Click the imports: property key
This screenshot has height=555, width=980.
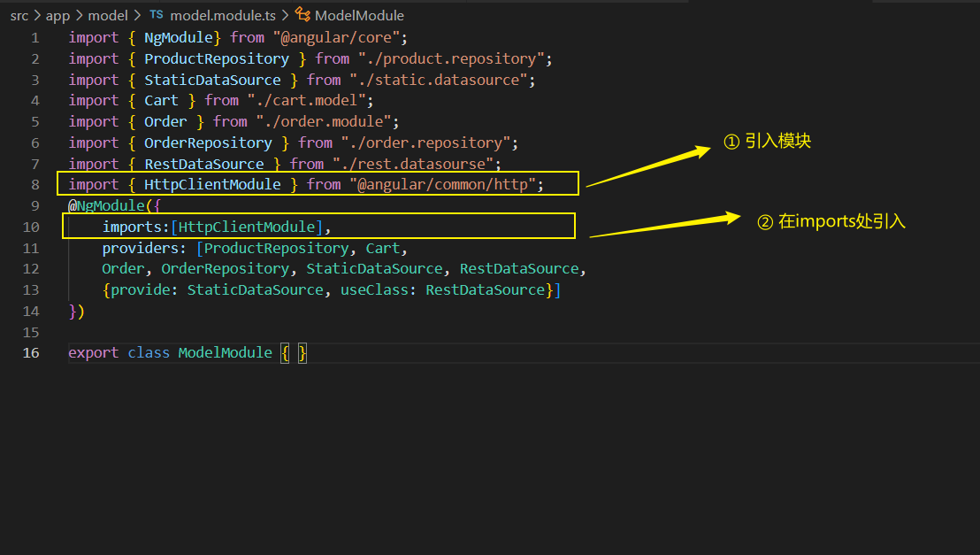(136, 227)
